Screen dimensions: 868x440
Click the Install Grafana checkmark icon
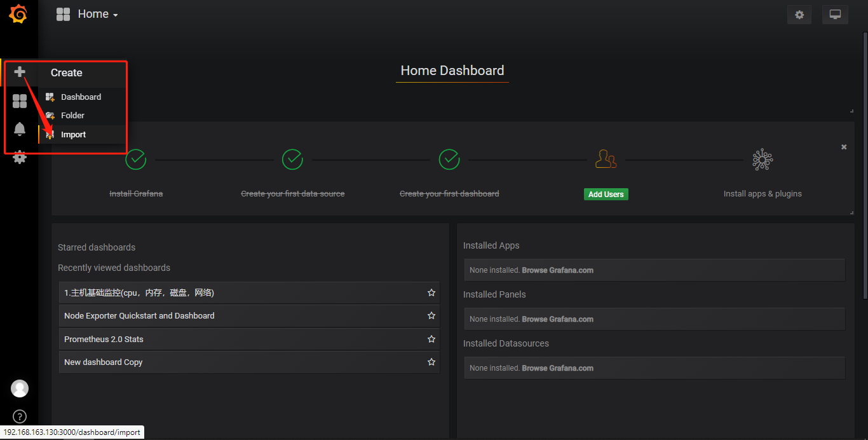pyautogui.click(x=136, y=159)
